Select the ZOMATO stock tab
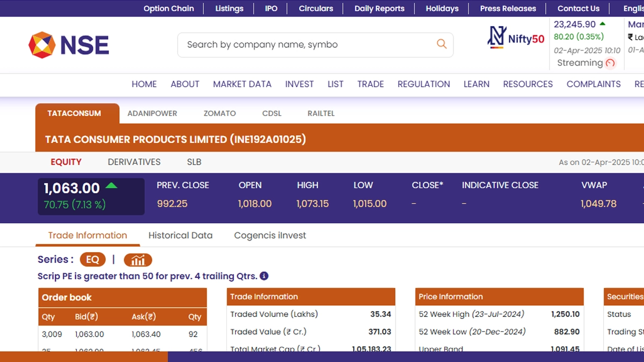Screen dimensions: 644x362 (219, 114)
